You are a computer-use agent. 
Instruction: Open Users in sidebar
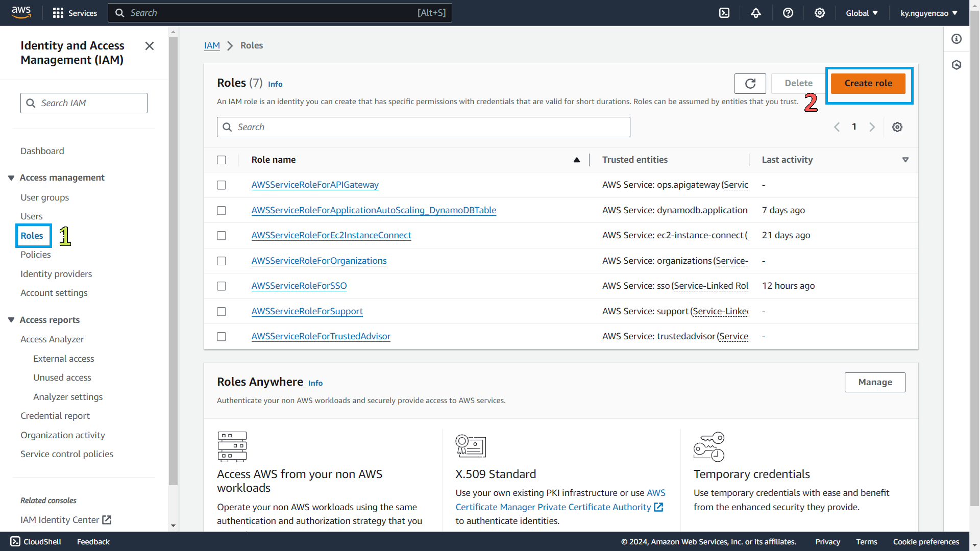coord(32,216)
